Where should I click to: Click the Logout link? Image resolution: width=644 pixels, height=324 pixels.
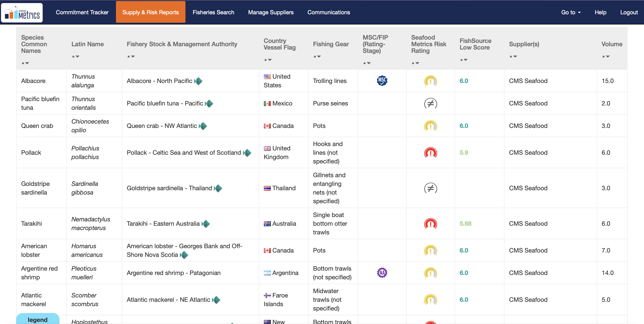point(629,12)
